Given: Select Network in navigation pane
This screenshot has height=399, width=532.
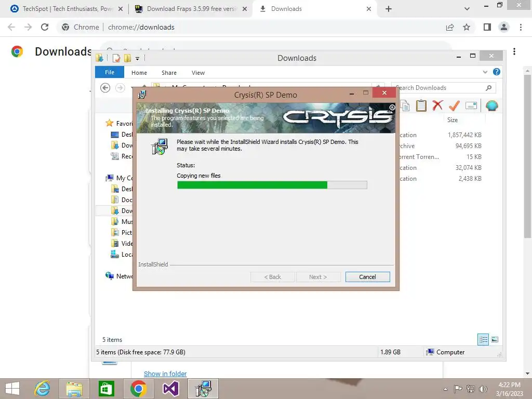Looking at the screenshot, I should [x=119, y=276].
